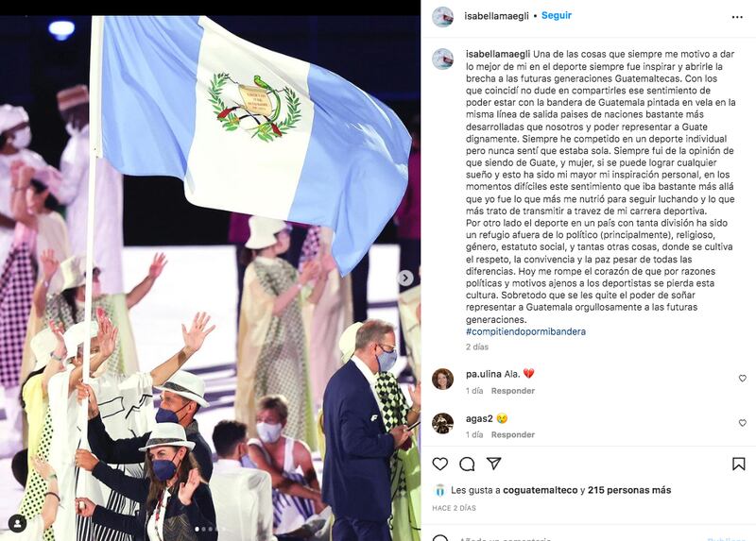
Task: Like agas2's comment
Action: pos(743,422)
